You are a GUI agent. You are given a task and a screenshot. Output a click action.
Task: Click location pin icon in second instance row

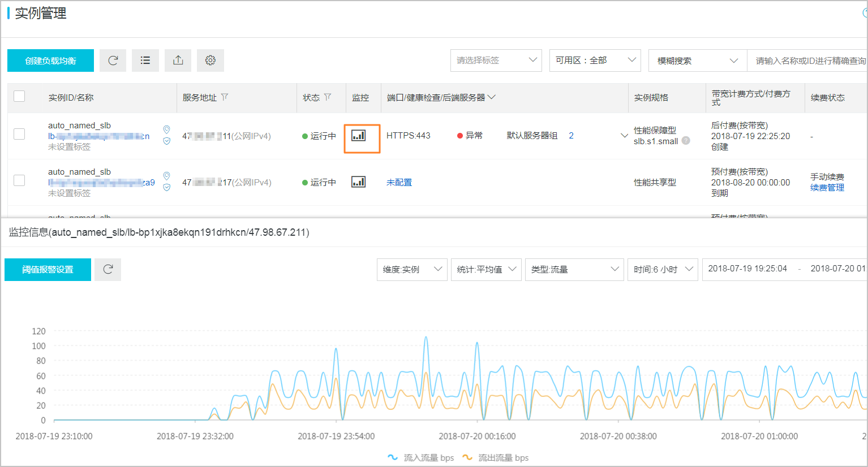click(x=166, y=176)
